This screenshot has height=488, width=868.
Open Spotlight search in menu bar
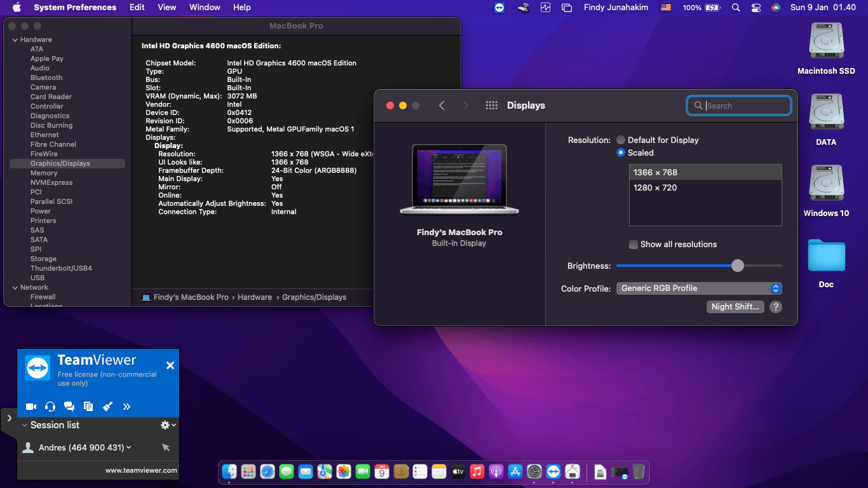click(x=736, y=8)
